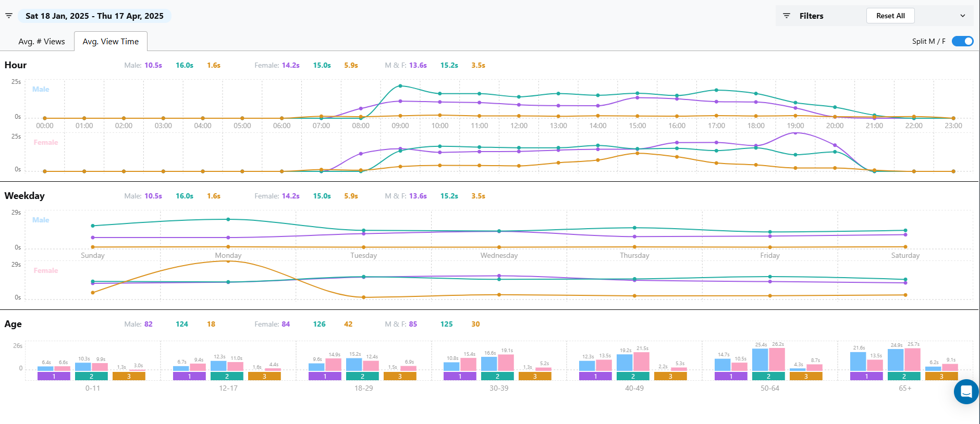Screen dimensions: 980x424
Task: Click the 50-64 age group label
Action: (770, 388)
